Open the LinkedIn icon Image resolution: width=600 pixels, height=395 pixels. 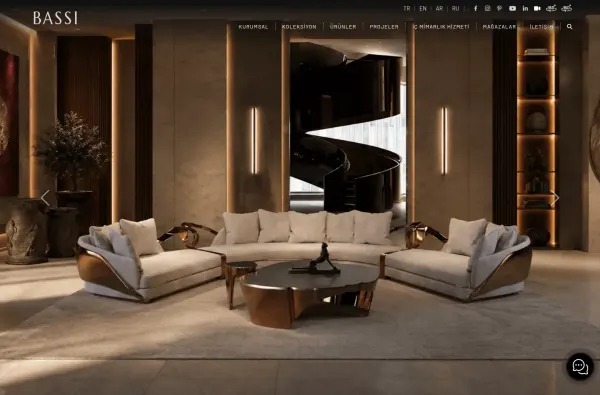pos(525,8)
